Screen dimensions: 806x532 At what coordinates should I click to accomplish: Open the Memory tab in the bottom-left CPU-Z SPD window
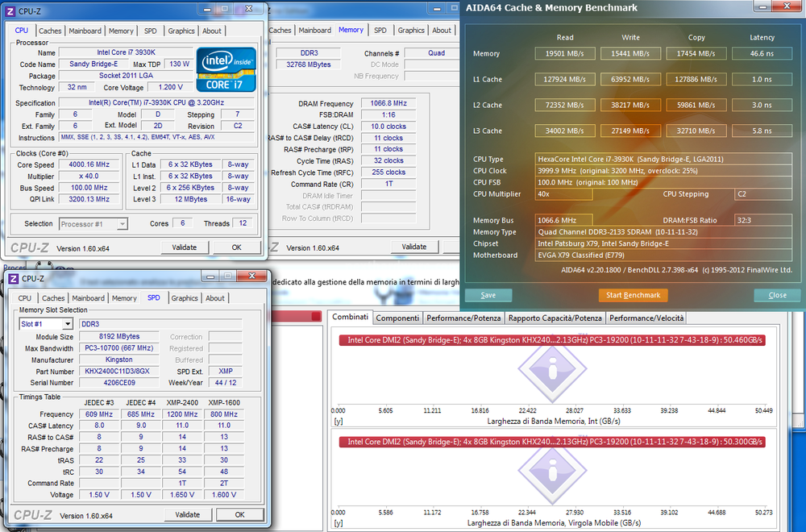pyautogui.click(x=124, y=298)
